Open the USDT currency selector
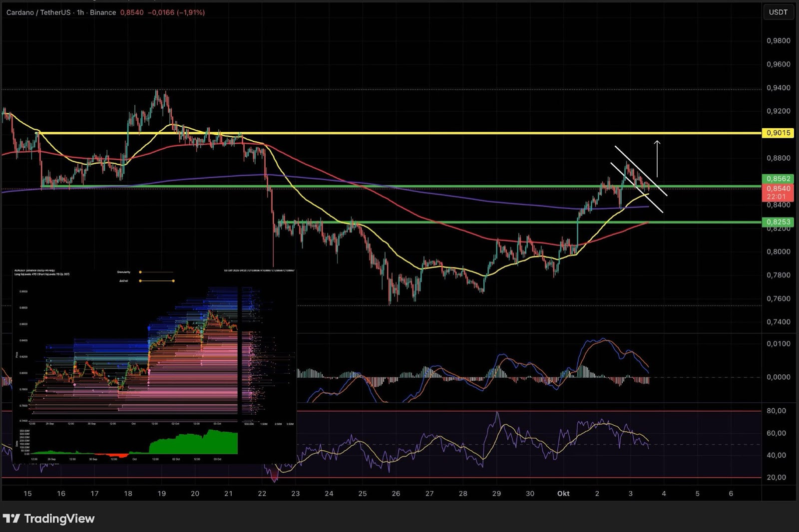Viewport: 799px width, 532px height. pyautogui.click(x=778, y=12)
